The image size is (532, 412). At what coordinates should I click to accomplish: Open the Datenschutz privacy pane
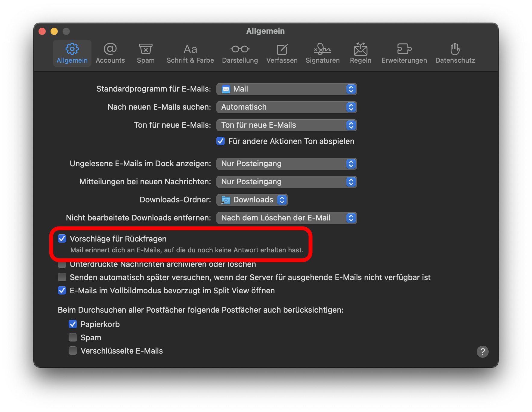[x=455, y=53]
